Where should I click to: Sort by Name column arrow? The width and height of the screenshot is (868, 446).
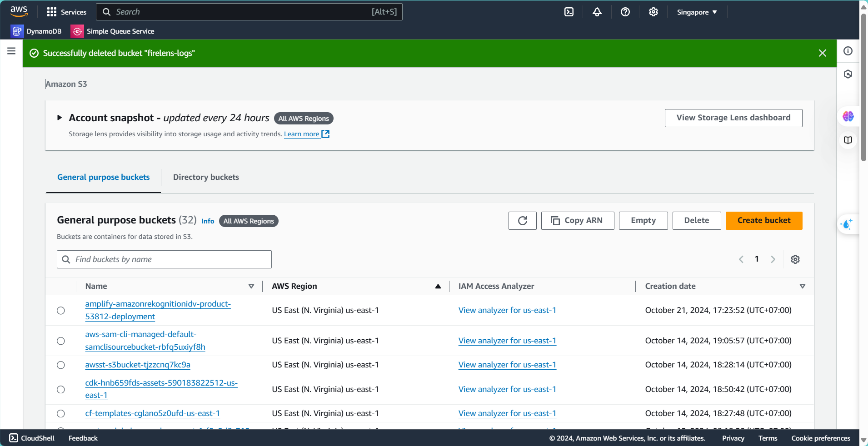[251, 286]
